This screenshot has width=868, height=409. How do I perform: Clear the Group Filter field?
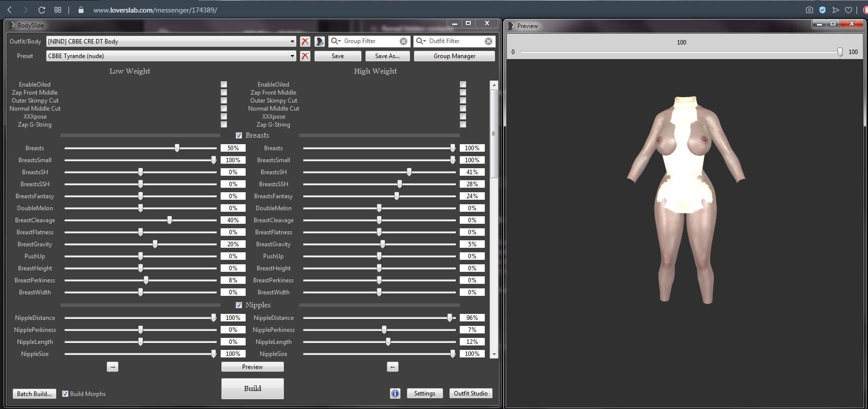(404, 42)
